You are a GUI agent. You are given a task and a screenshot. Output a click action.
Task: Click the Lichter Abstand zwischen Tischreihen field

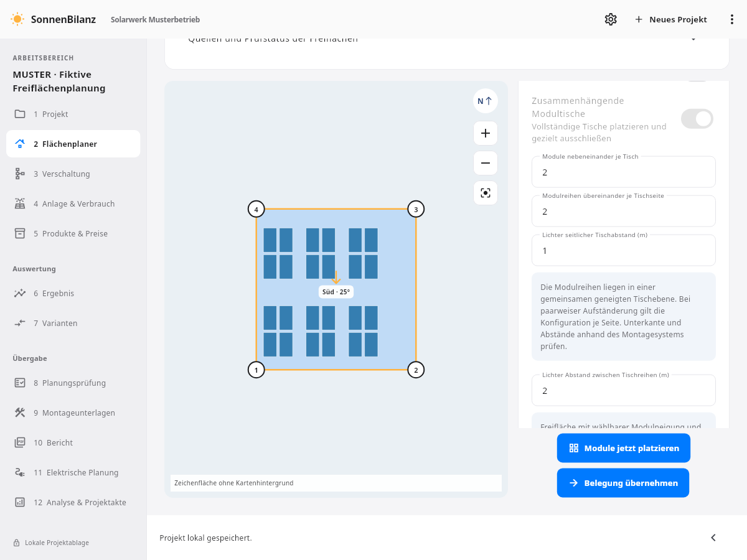tap(624, 390)
